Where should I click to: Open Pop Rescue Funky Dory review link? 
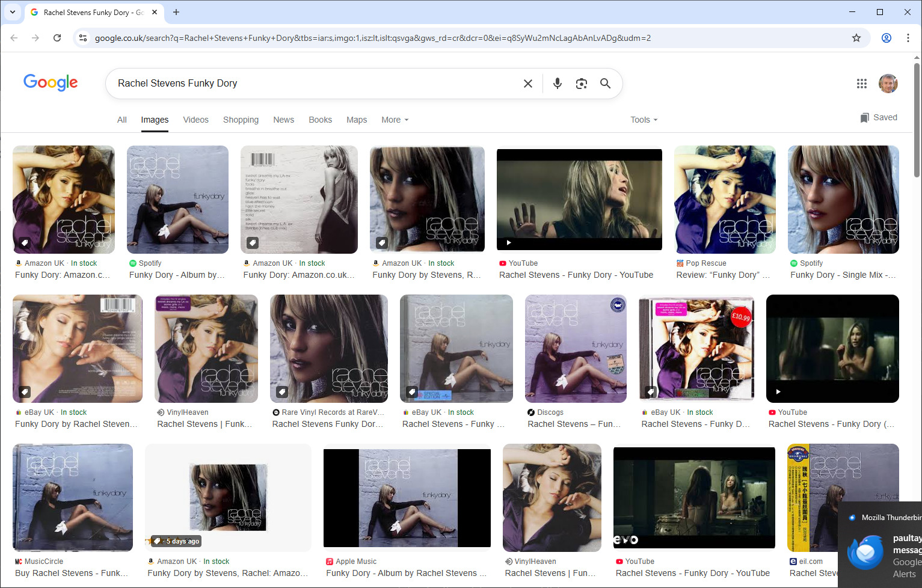click(722, 275)
